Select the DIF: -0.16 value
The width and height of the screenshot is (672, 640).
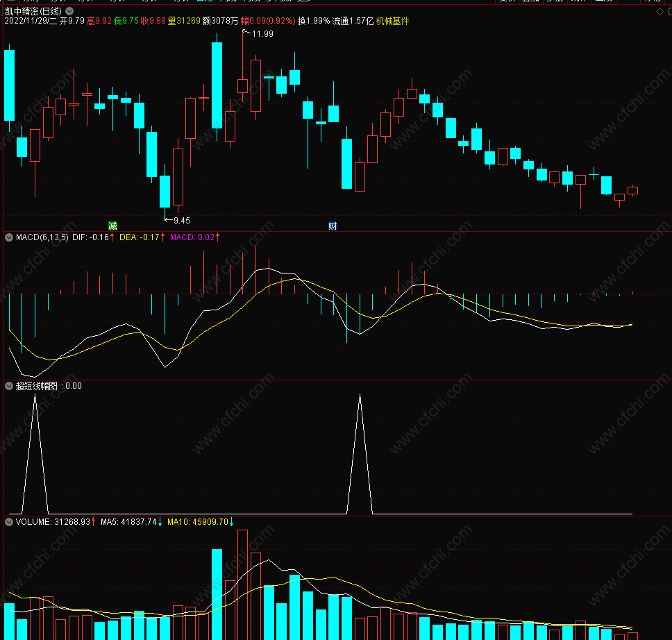(x=90, y=237)
